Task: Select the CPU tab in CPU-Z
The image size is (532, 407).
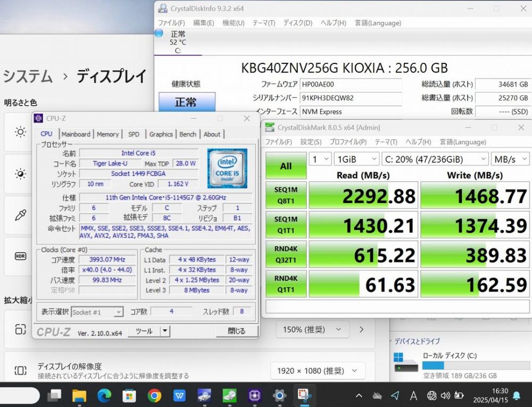Action: (x=46, y=134)
